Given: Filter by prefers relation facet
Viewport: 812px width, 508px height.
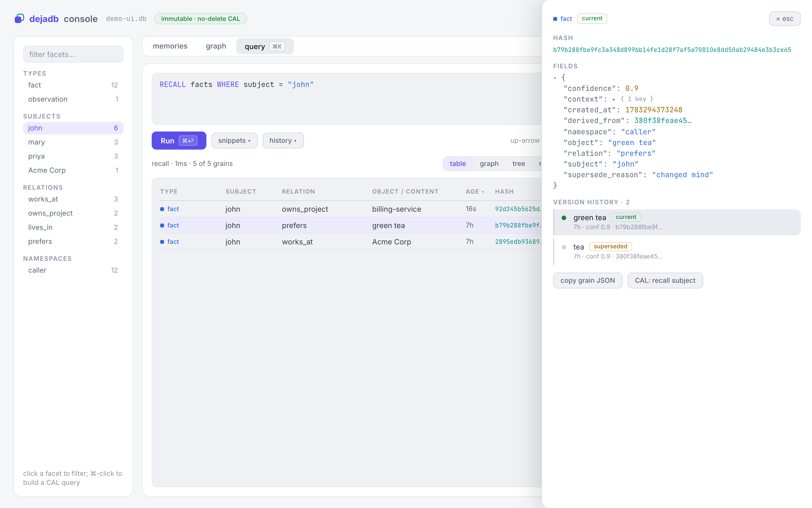Looking at the screenshot, I should point(73,242).
